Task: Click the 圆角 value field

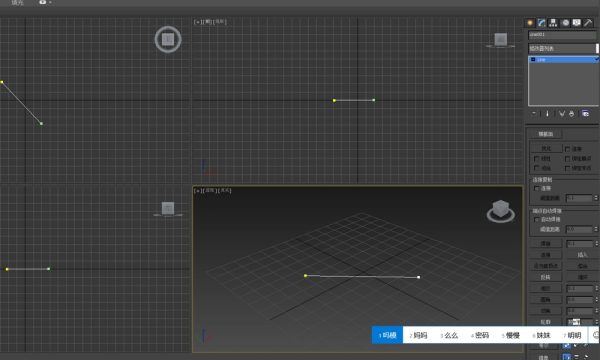Action: pyautogui.click(x=579, y=300)
